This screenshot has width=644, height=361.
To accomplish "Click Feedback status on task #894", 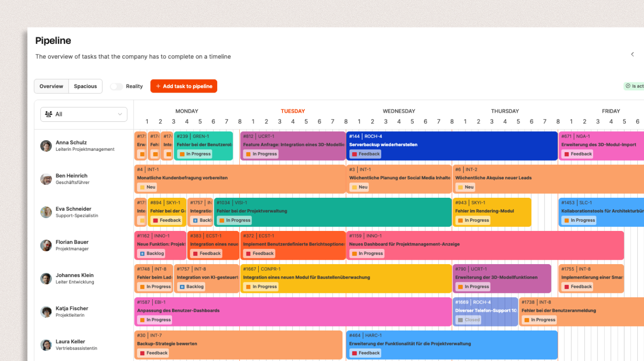I will point(166,220).
